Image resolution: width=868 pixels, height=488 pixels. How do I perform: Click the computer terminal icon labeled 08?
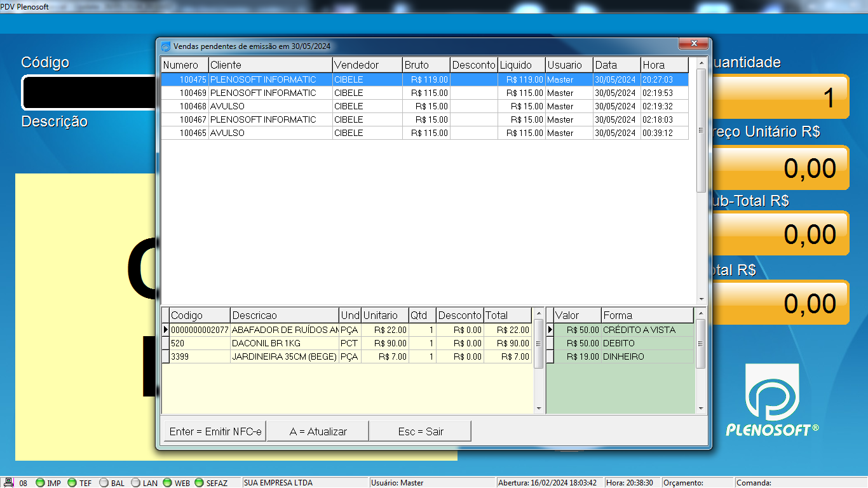[x=10, y=483]
